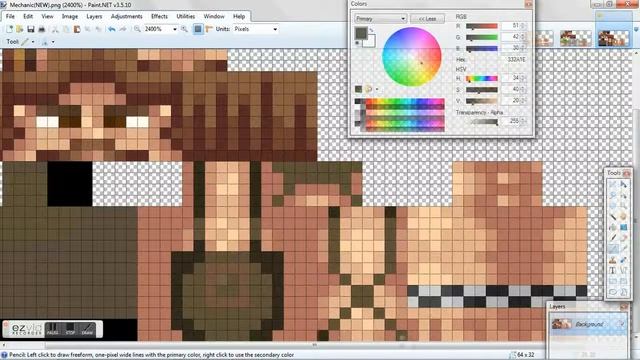
Task: Switch to the middle open image thumbnail
Action: (x=576, y=38)
